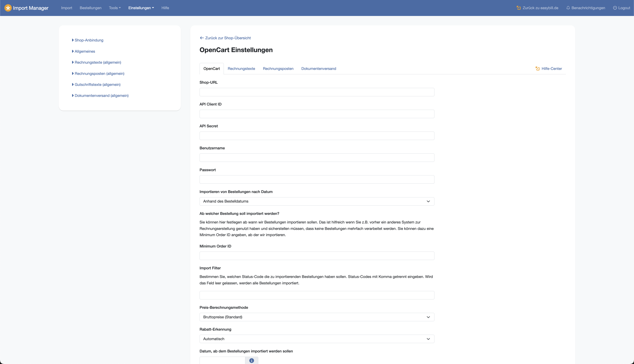Click the Import Manager asterisk logo icon

[8, 8]
